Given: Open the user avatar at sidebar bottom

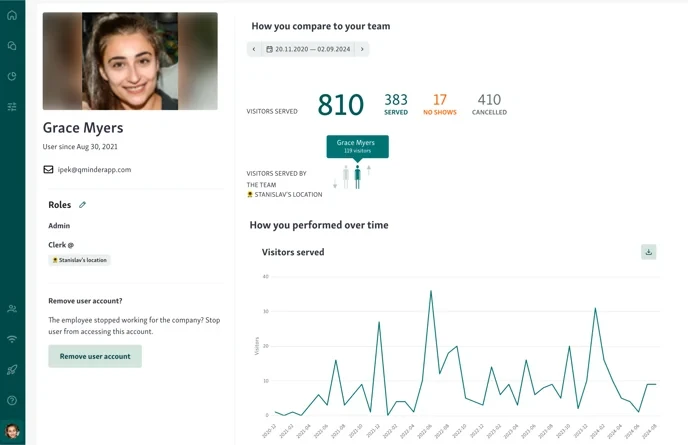Looking at the screenshot, I should pyautogui.click(x=12, y=432).
